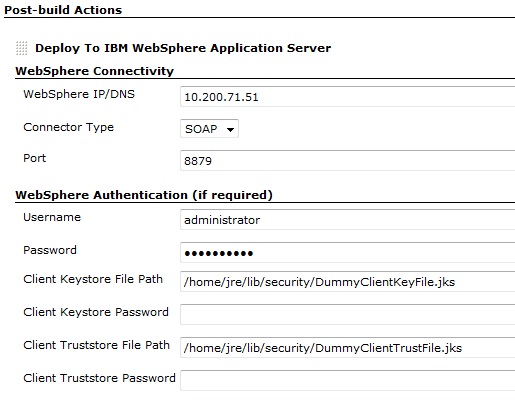Click the 'Client Keystore File Path' label text
The image size is (515, 401).
[x=93, y=279]
